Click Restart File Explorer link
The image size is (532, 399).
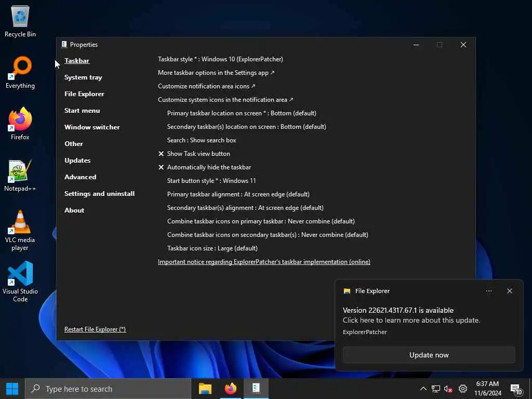[x=95, y=329]
